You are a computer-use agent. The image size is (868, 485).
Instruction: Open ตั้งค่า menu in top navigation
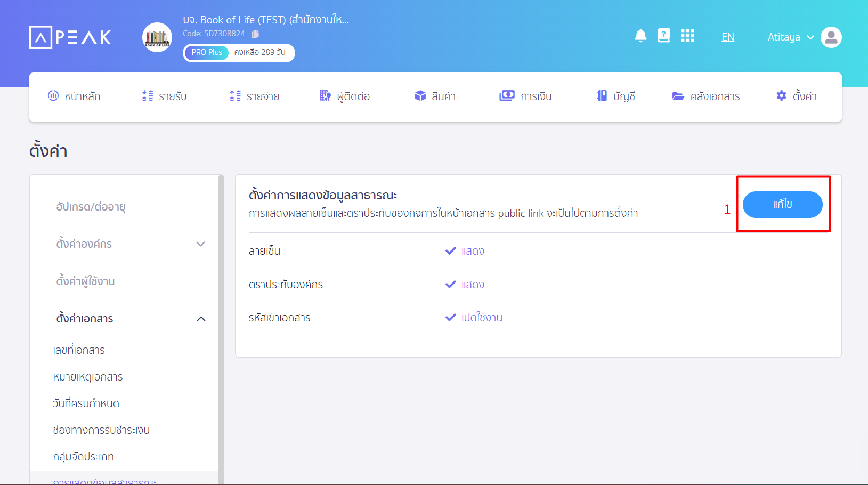point(797,96)
